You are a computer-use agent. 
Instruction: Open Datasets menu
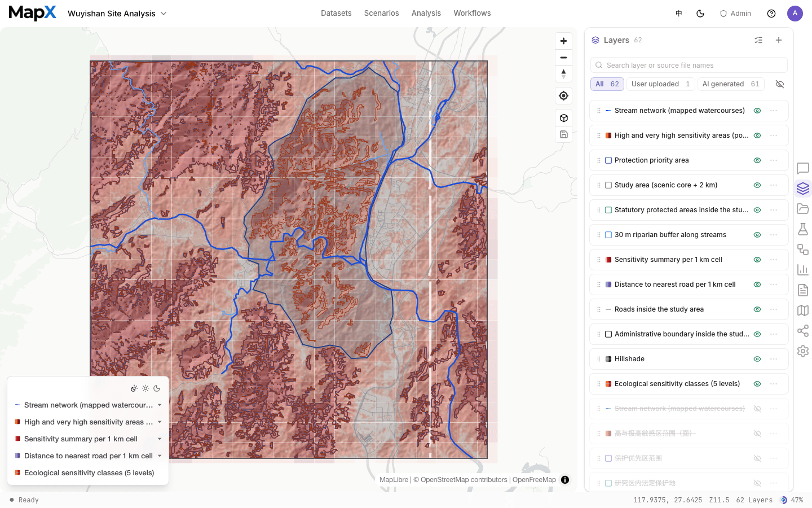(x=336, y=13)
